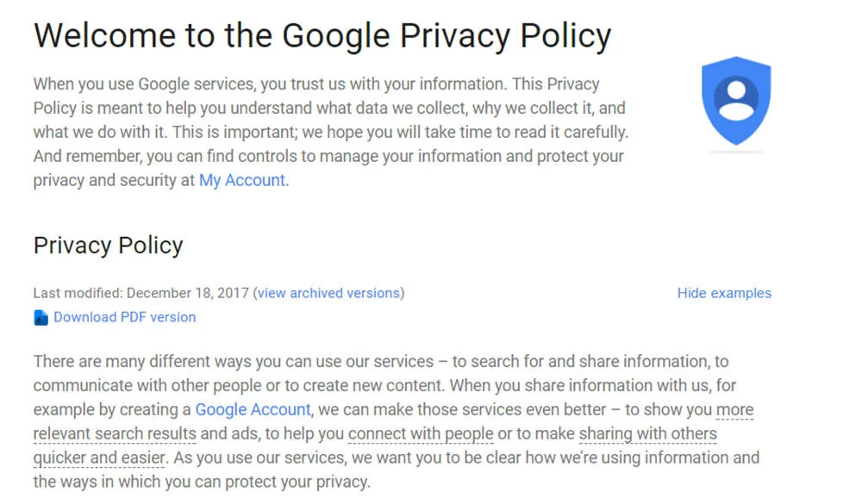Expand the 'connect with people' example
Image resolution: width=862 pixels, height=504 pixels.
(421, 433)
